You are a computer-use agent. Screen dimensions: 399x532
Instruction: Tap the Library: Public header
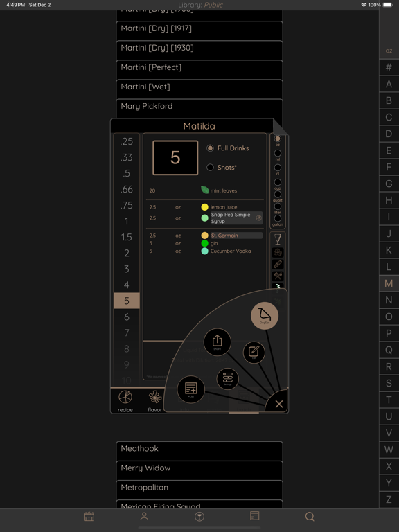tap(200, 5)
